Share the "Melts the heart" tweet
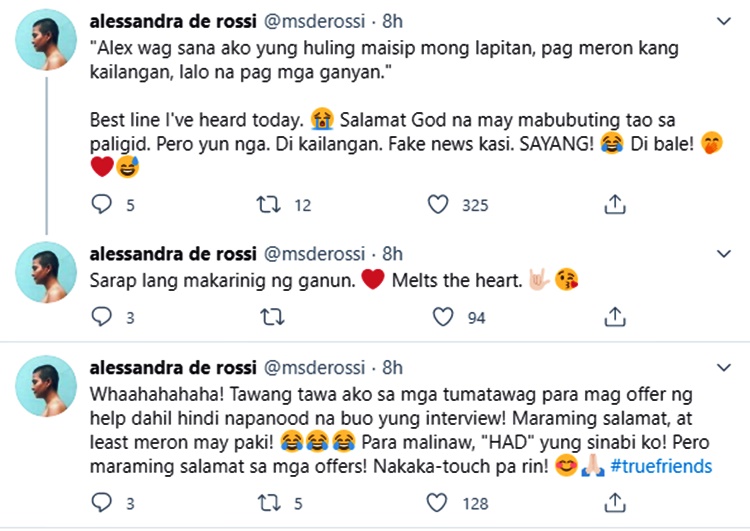Viewport: 750px width, 531px height. (615, 318)
